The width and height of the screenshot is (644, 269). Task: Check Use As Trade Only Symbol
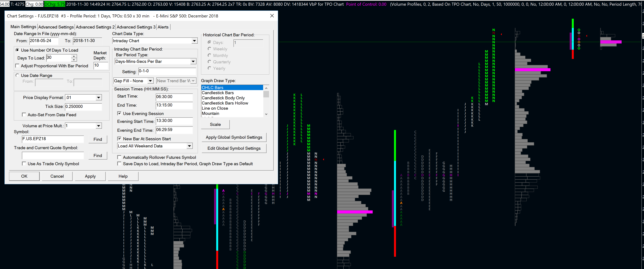pos(24,164)
